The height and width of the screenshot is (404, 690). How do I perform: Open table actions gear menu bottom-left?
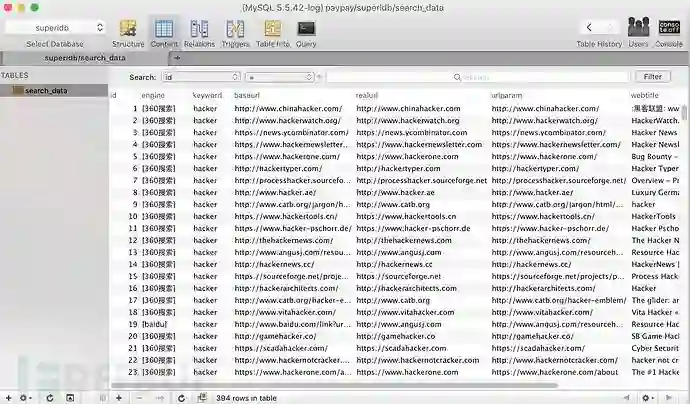(24, 398)
